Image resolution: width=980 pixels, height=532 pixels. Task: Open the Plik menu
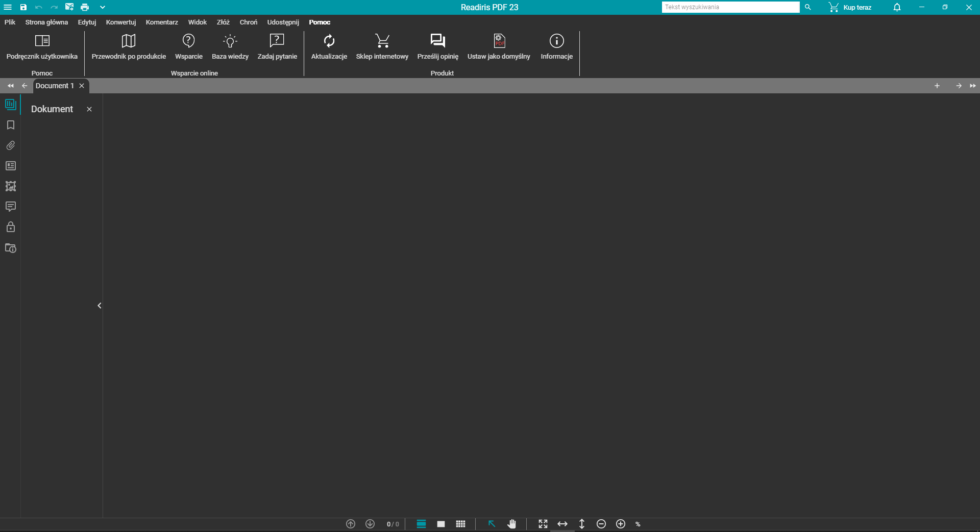click(x=10, y=22)
